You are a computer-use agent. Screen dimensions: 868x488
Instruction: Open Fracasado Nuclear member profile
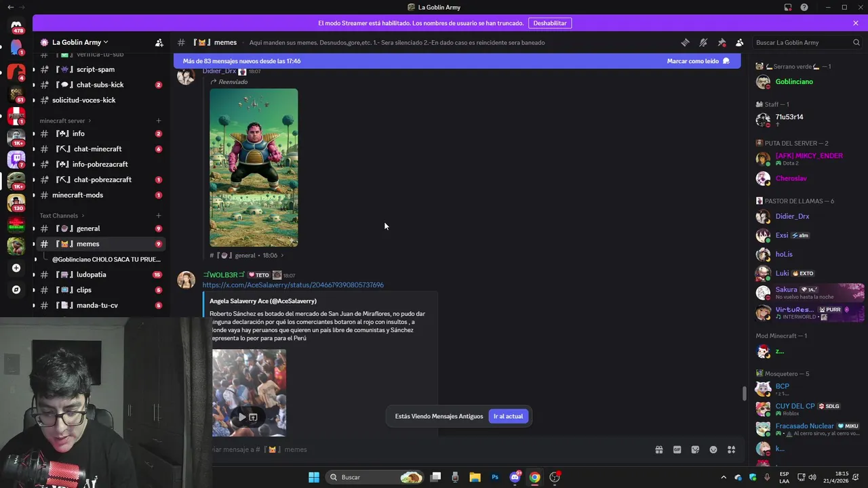[807, 429]
